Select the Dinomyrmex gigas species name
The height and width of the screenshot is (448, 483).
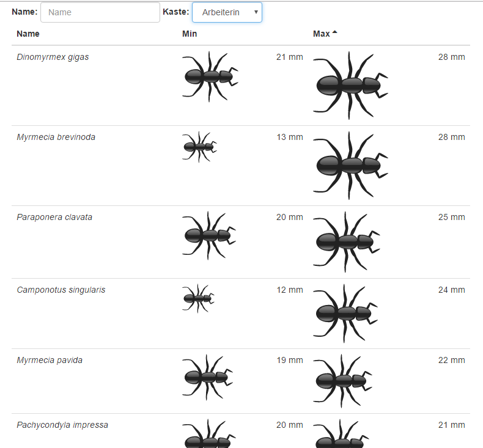click(53, 57)
